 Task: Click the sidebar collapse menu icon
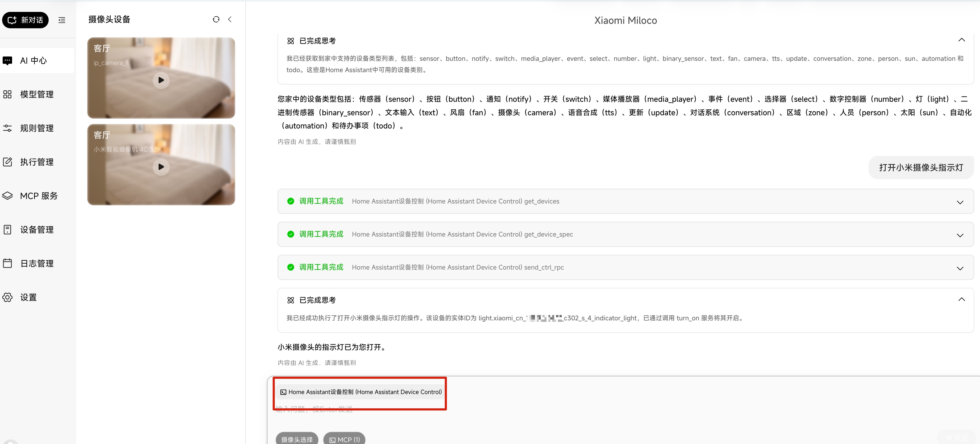[62, 20]
